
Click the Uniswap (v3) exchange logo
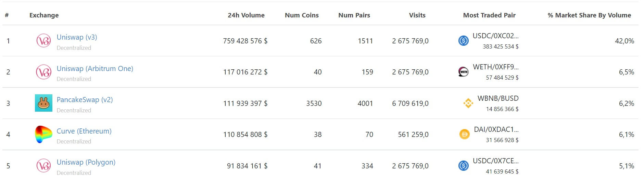click(43, 41)
